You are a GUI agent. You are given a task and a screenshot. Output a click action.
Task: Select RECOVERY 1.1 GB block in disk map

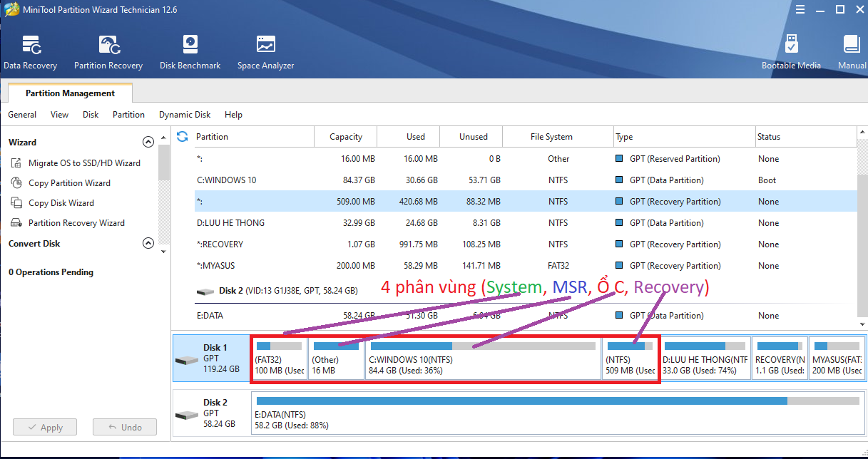(780, 359)
